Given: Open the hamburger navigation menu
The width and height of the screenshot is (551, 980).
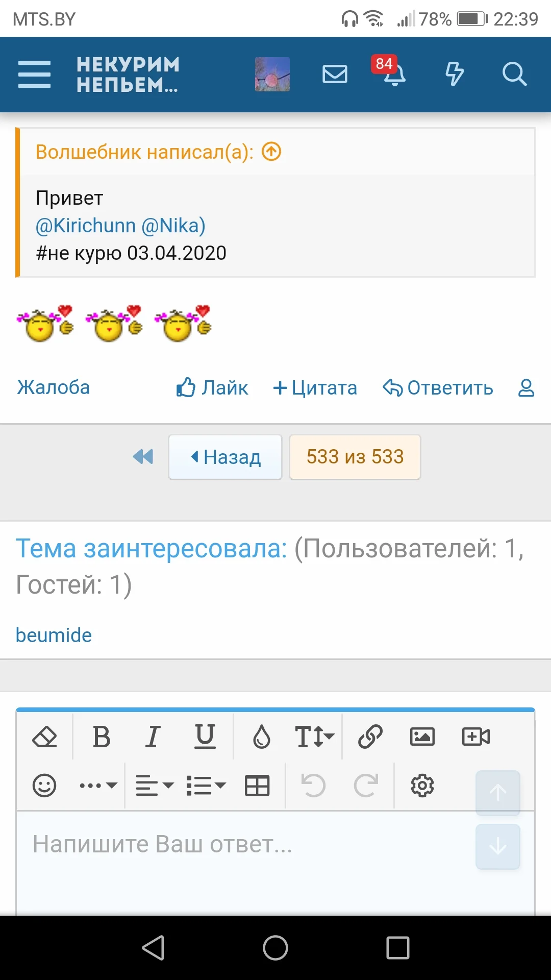Looking at the screenshot, I should [x=34, y=74].
